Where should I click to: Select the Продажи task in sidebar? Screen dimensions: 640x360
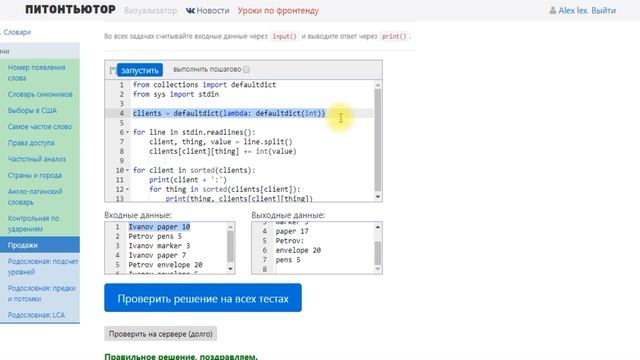(40, 245)
